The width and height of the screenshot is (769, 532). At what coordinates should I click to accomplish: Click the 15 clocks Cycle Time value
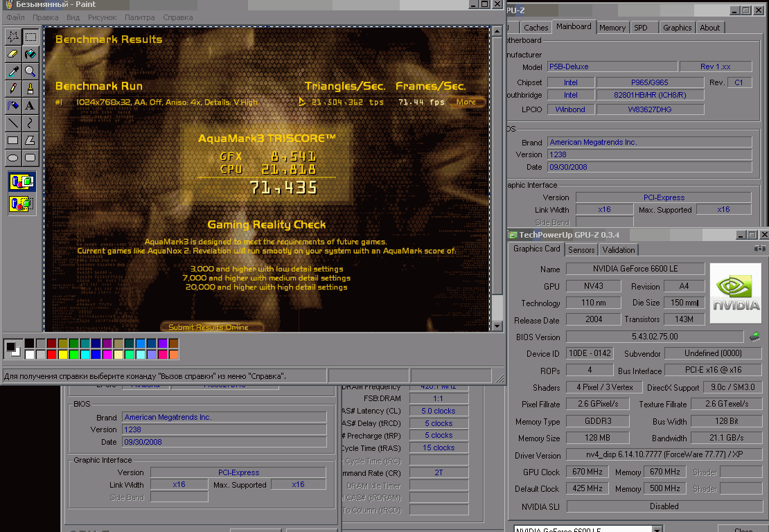[x=439, y=447]
